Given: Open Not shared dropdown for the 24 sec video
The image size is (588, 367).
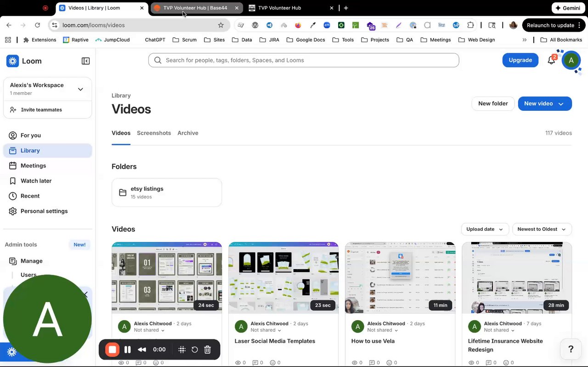Looking at the screenshot, I should tap(149, 330).
